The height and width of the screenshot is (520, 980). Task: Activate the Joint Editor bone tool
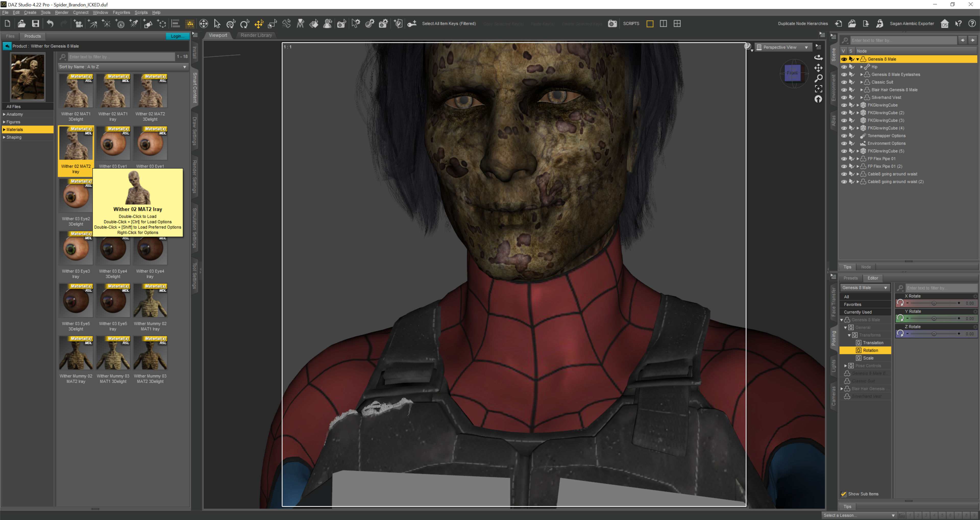[x=286, y=23]
